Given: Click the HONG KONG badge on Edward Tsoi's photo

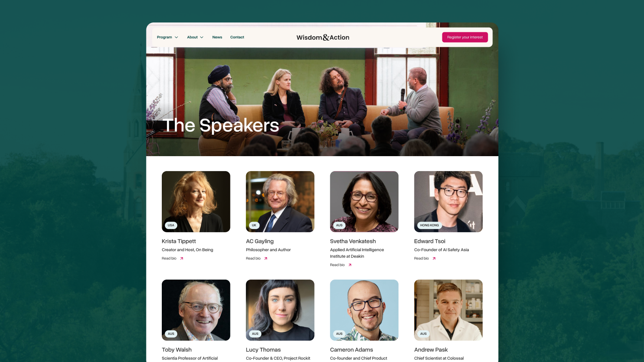Looking at the screenshot, I should (429, 225).
